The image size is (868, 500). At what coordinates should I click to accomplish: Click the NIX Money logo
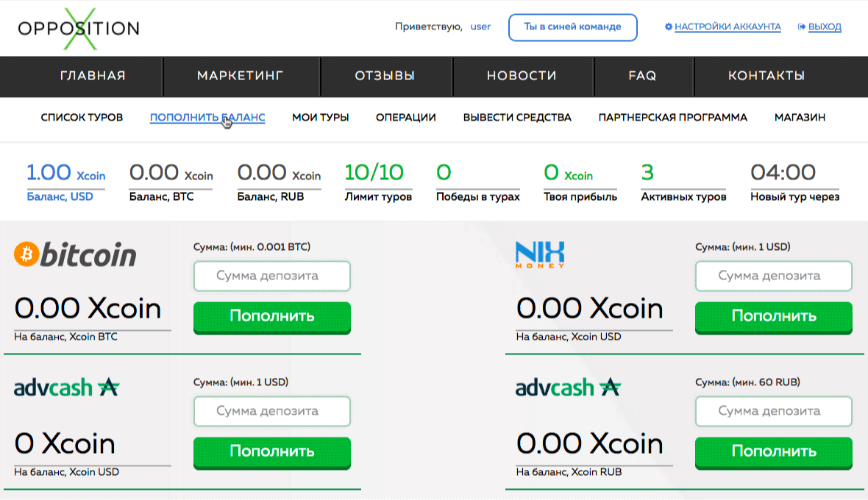click(x=540, y=254)
